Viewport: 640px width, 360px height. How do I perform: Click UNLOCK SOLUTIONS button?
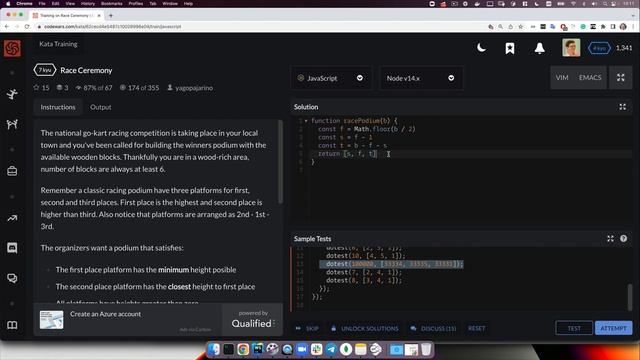coord(364,328)
